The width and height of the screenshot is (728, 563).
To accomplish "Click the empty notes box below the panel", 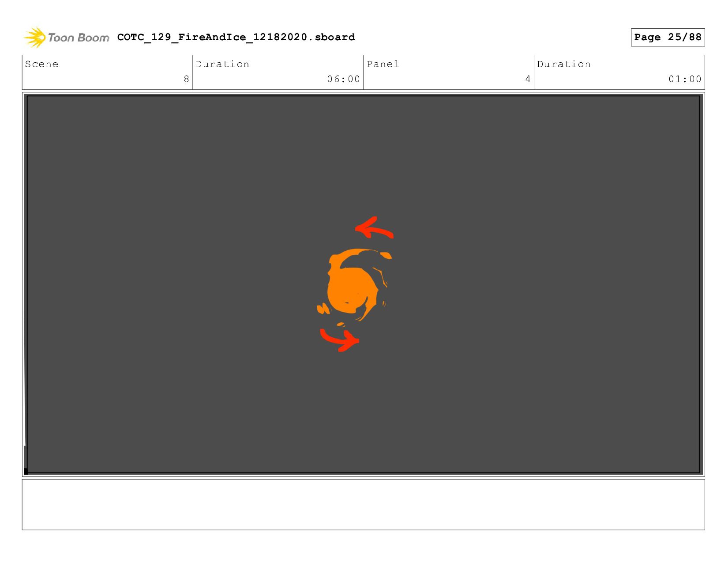I will (x=363, y=504).
